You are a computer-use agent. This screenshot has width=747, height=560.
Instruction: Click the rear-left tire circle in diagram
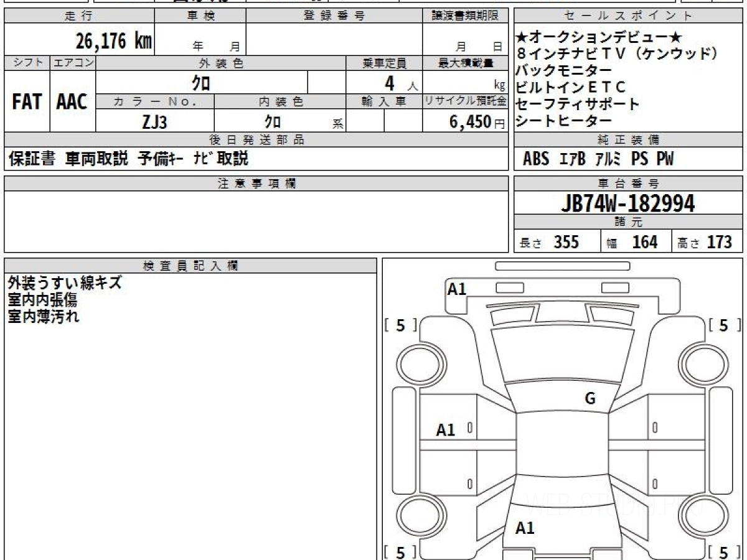[415, 516]
